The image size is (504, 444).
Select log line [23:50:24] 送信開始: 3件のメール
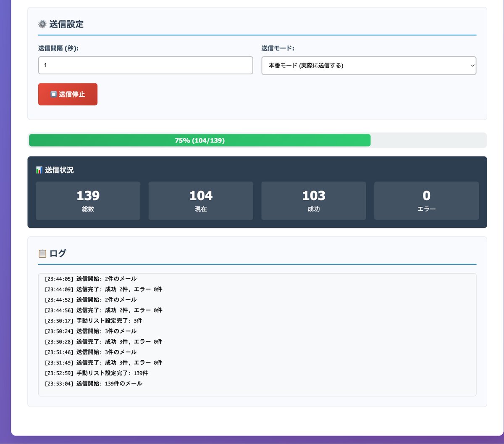coord(90,331)
